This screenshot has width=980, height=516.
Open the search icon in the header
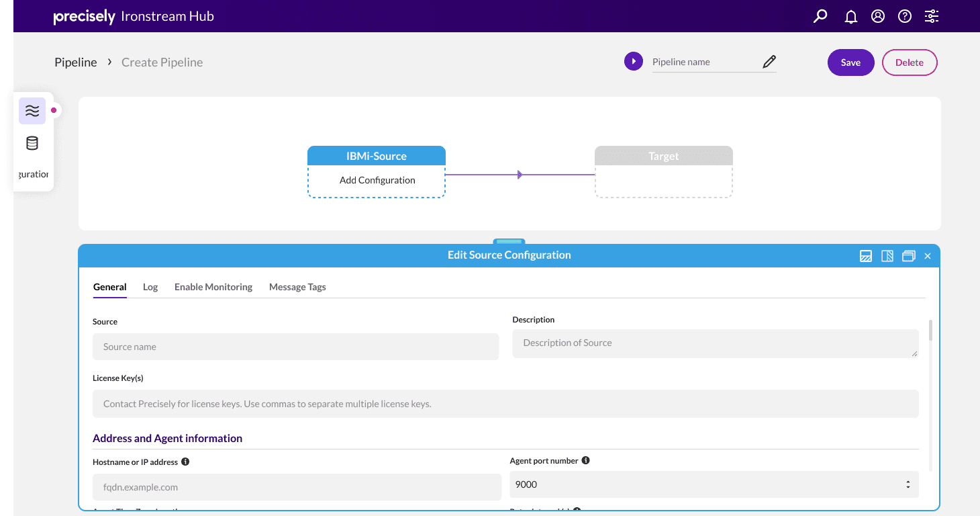coord(820,16)
